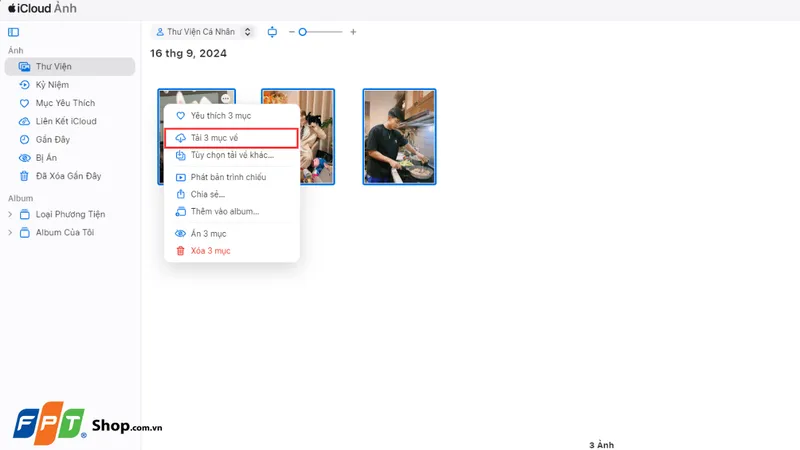Choose Ẩn 3 mục hide option

(232, 234)
